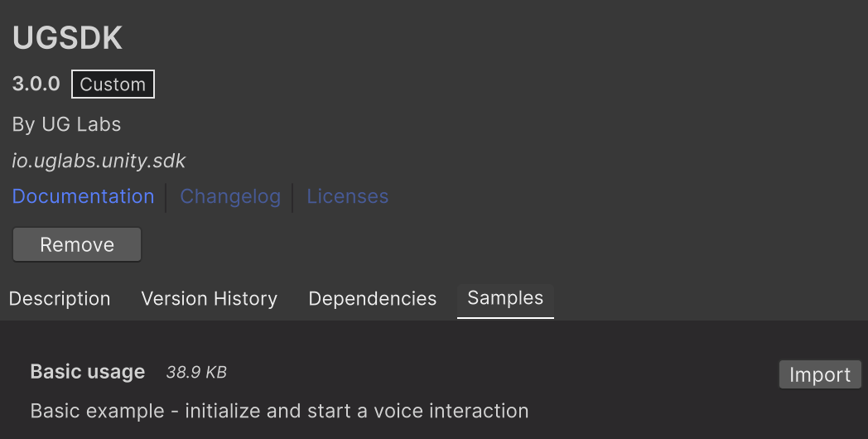Import the Basic usage sample

(819, 374)
